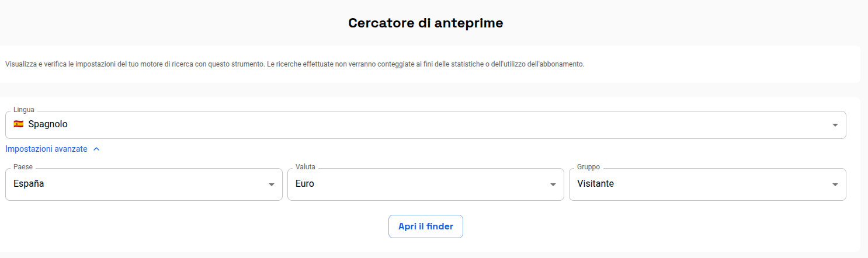The height and width of the screenshot is (258, 868).
Task: Click the chevron next to Impostazioni avanzate
Action: click(96, 149)
